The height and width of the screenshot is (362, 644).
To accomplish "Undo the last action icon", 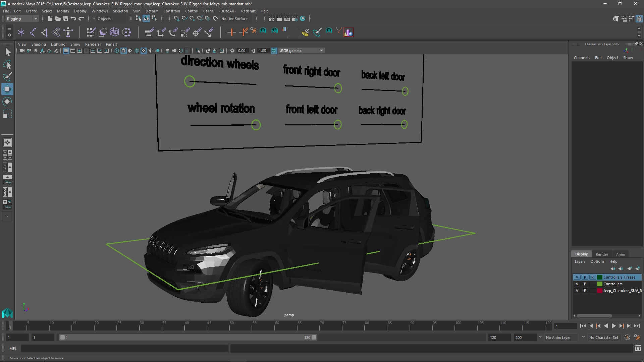I will (73, 19).
